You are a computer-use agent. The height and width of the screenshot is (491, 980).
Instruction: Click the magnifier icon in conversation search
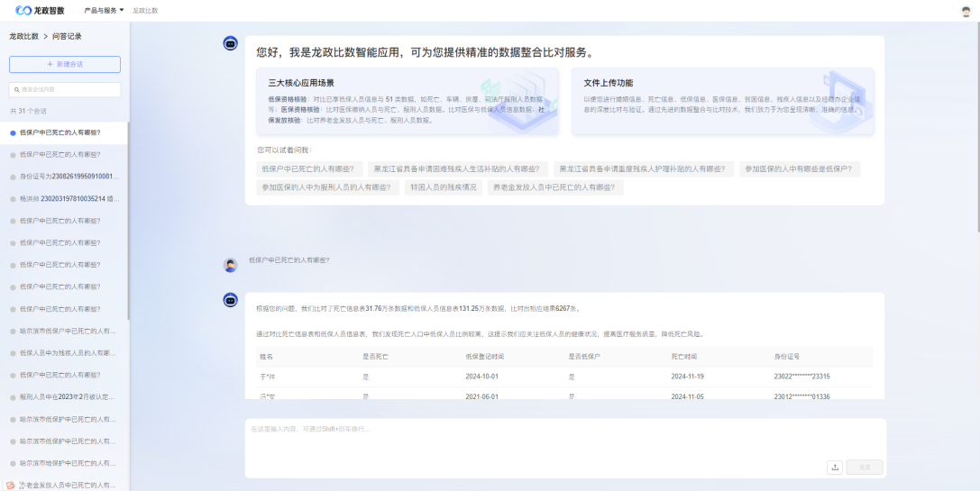(x=16, y=90)
